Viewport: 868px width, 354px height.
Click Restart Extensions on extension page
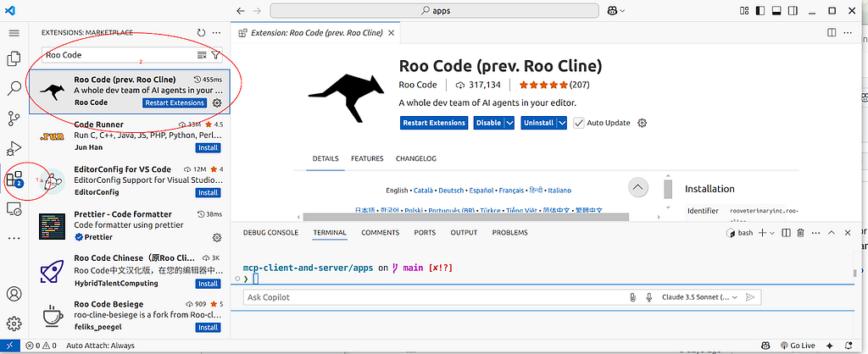coord(433,123)
